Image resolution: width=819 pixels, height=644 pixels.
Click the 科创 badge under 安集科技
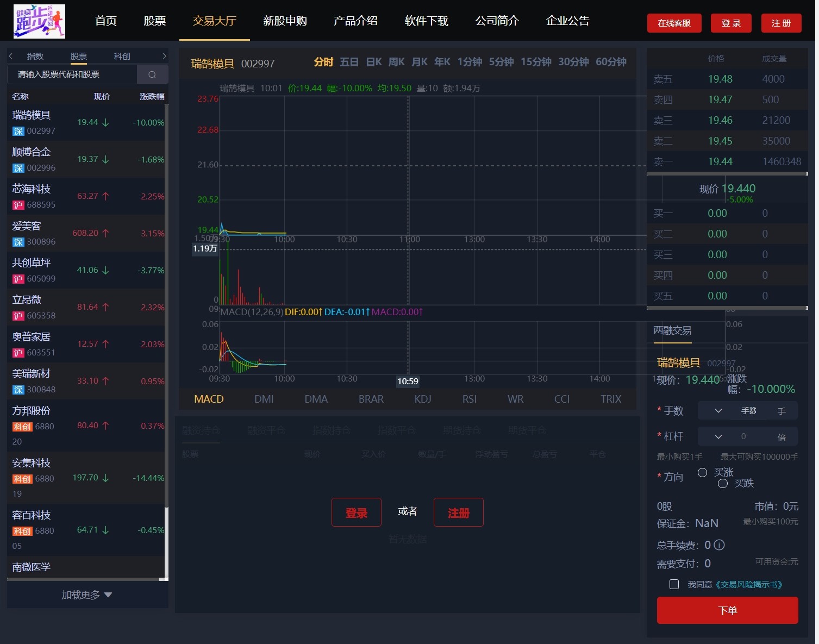click(22, 479)
